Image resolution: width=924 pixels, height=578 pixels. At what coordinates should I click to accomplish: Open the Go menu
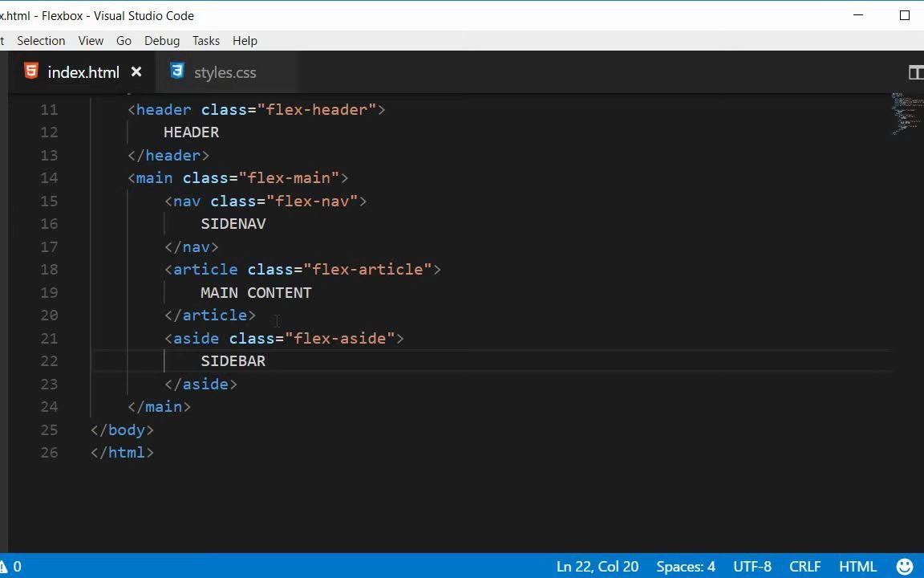click(x=124, y=41)
